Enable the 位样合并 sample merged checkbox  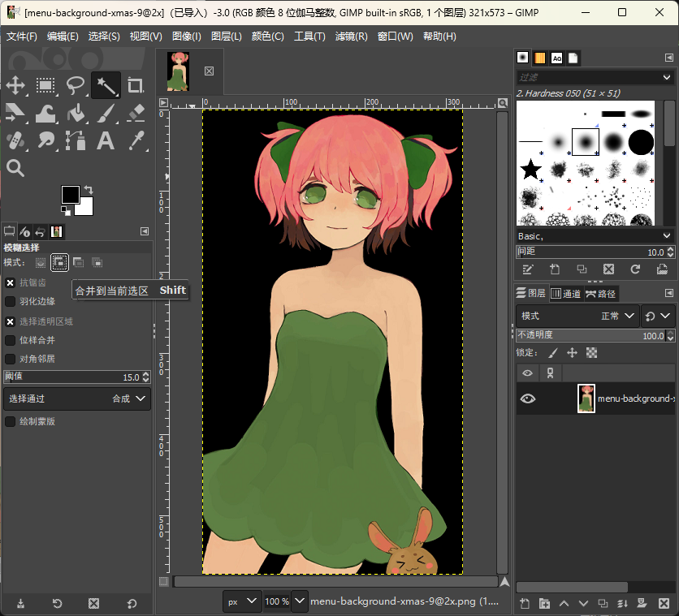point(10,340)
